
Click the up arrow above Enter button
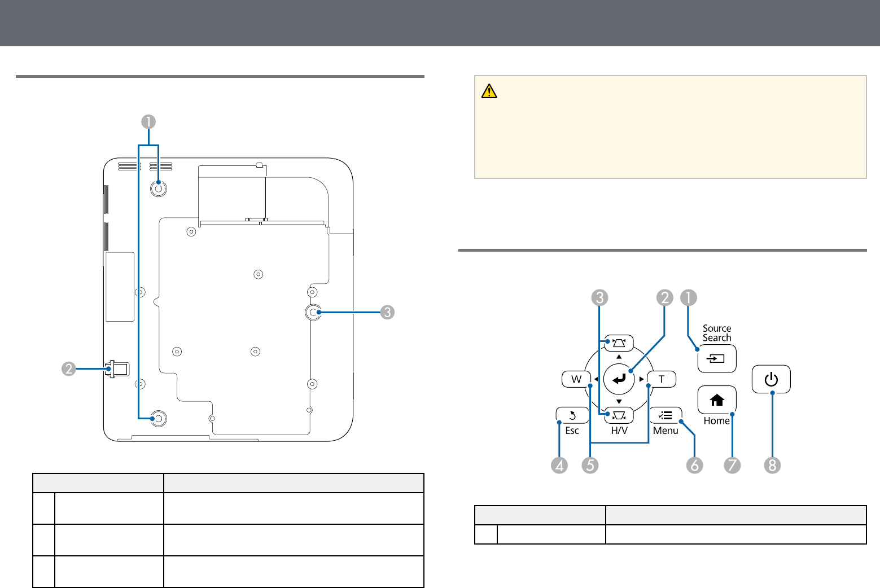pos(619,357)
